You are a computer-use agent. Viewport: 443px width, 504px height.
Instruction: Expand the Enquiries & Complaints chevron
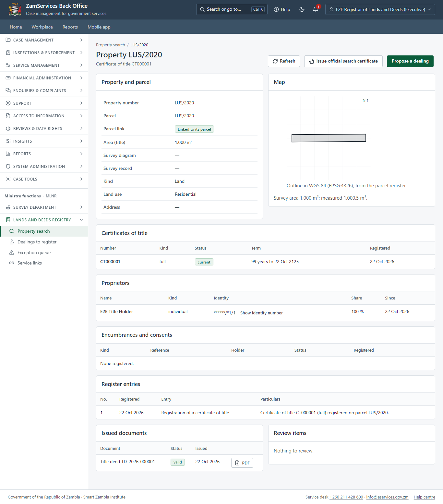tap(81, 90)
